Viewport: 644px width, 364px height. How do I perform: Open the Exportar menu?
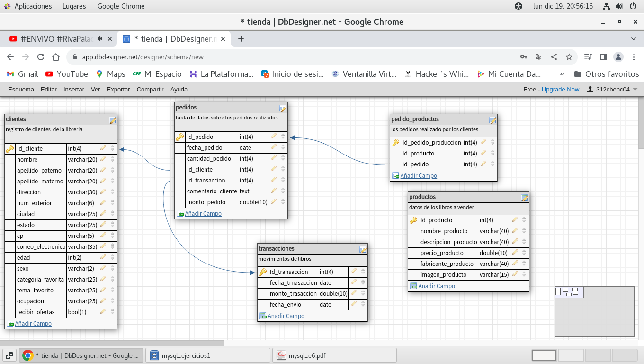(118, 89)
